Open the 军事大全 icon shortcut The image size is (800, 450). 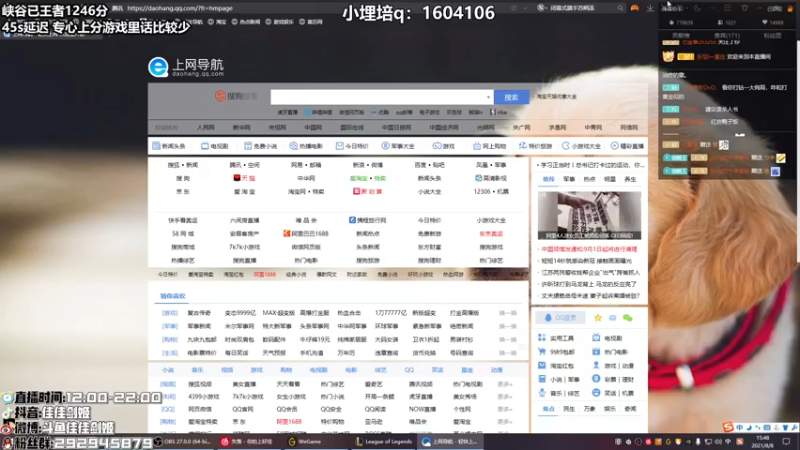tap(398, 146)
